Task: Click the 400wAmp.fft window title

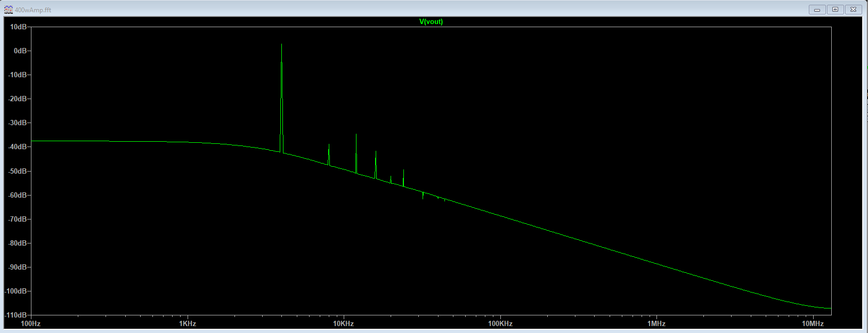Action: point(34,10)
